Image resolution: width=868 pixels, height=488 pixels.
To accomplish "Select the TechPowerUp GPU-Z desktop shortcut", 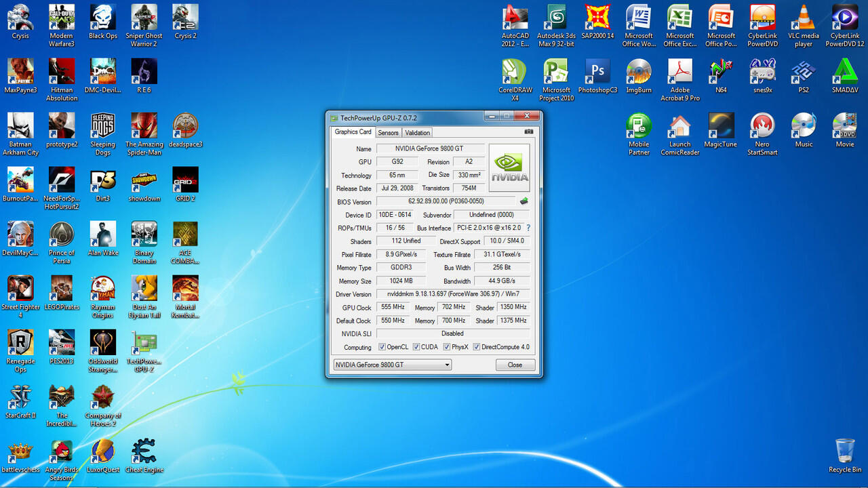I will (144, 351).
